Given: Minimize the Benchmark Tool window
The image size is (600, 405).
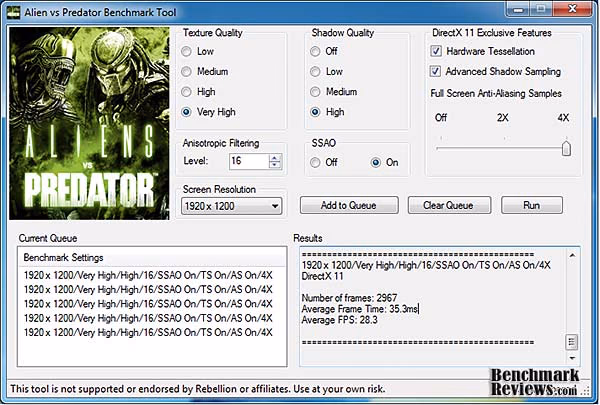Looking at the screenshot, I should (x=519, y=10).
